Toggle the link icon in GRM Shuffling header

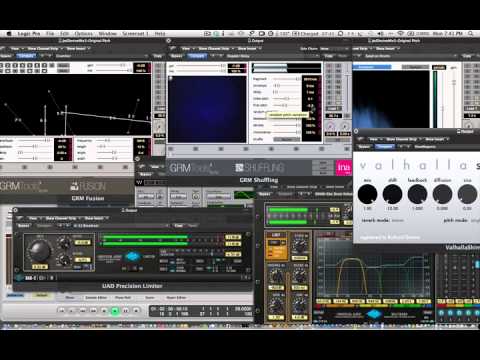(x=173, y=48)
